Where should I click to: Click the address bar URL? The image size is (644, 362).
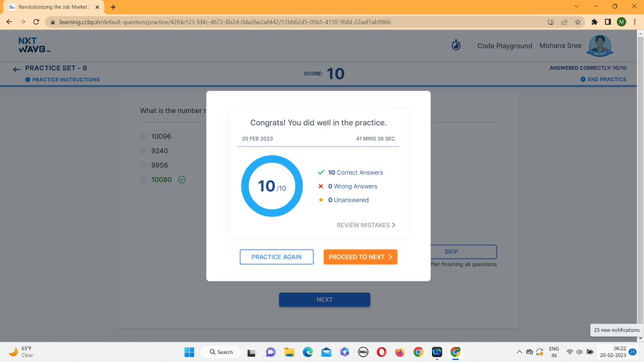pyautogui.click(x=224, y=22)
